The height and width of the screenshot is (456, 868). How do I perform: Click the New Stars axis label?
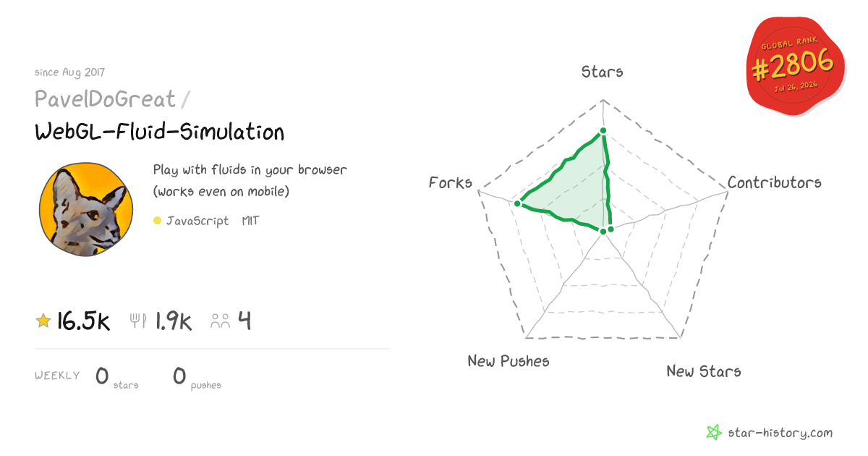[x=704, y=371]
